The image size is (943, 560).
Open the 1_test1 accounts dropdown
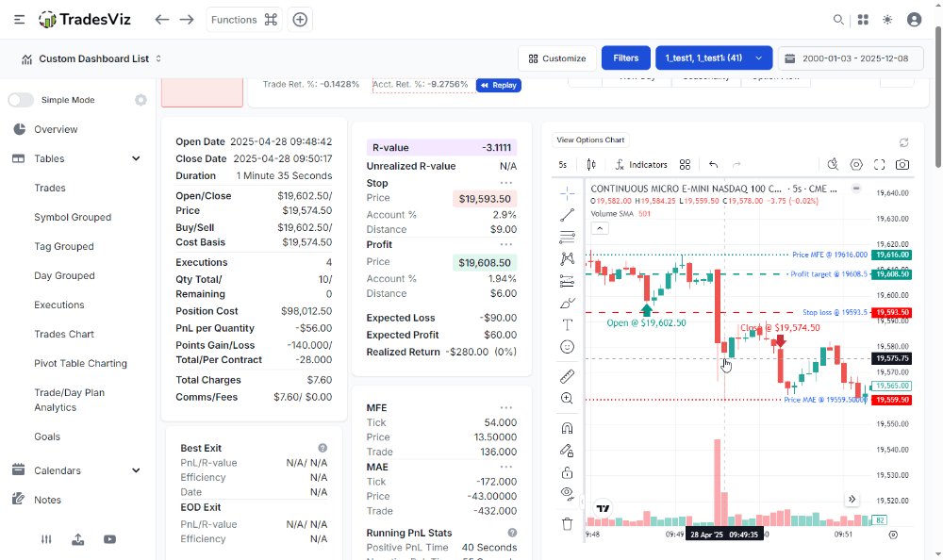click(714, 58)
